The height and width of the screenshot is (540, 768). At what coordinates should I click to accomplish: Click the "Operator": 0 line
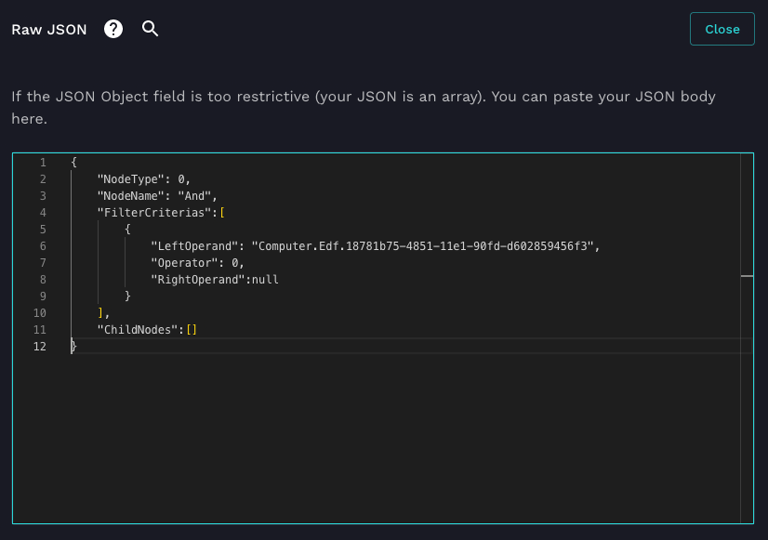pyautogui.click(x=197, y=263)
